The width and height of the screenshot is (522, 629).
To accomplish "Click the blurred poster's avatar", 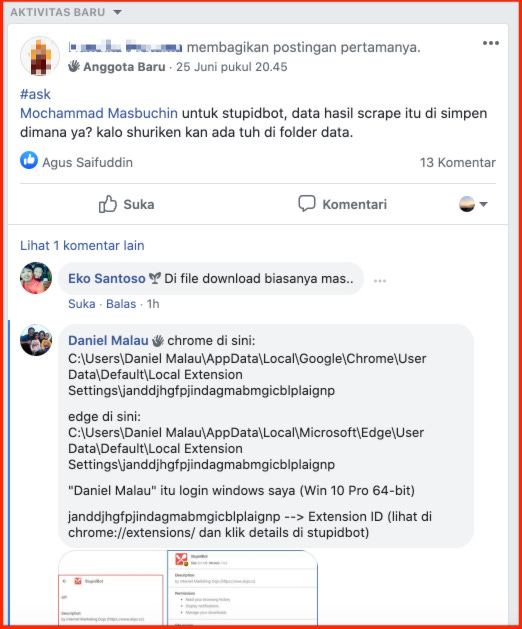I will pos(40,56).
